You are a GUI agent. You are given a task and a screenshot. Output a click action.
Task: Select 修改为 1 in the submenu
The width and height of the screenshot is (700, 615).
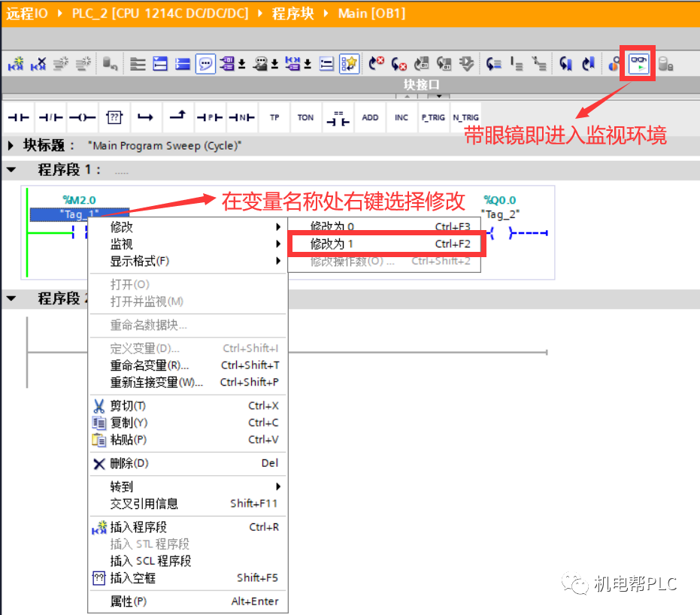pyautogui.click(x=385, y=244)
